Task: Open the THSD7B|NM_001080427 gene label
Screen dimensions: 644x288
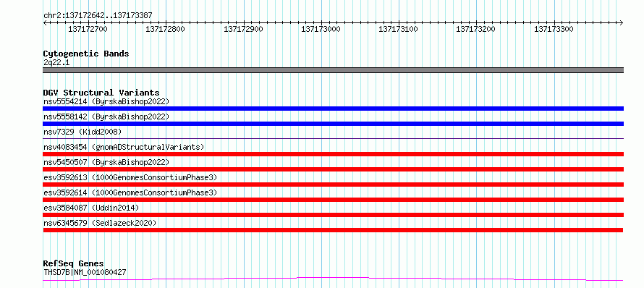Action: coord(85,272)
